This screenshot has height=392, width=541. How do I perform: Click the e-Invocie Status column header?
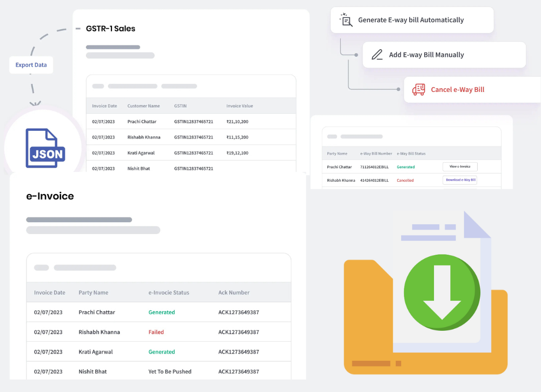(x=169, y=293)
